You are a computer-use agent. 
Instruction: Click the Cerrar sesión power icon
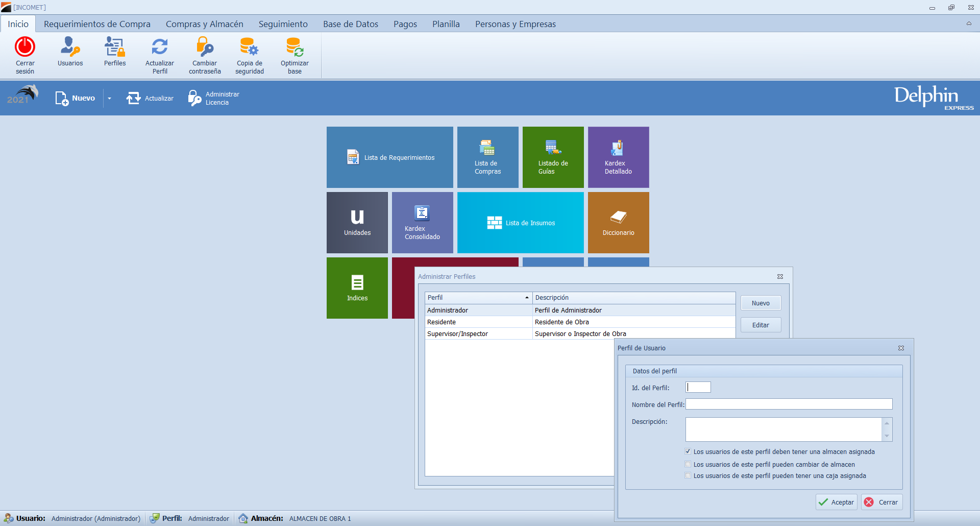25,47
